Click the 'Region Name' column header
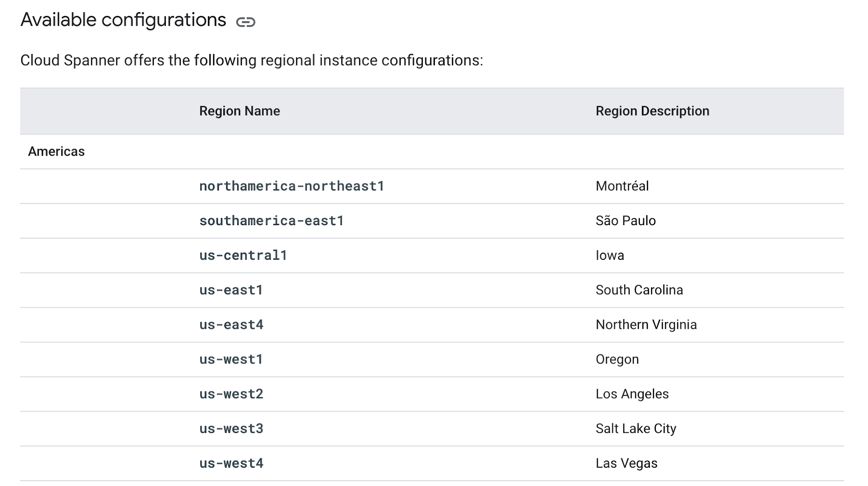868x486 pixels. click(x=240, y=111)
